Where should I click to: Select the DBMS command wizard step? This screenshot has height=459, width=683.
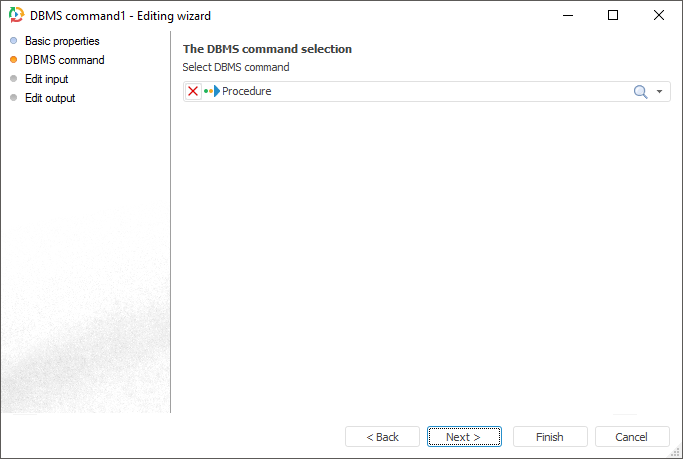click(64, 60)
